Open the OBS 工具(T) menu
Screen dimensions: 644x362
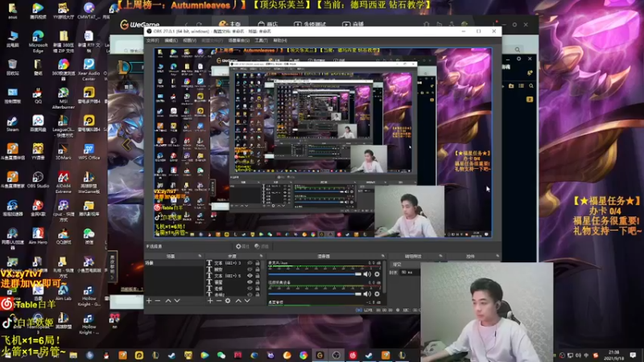[x=261, y=41]
